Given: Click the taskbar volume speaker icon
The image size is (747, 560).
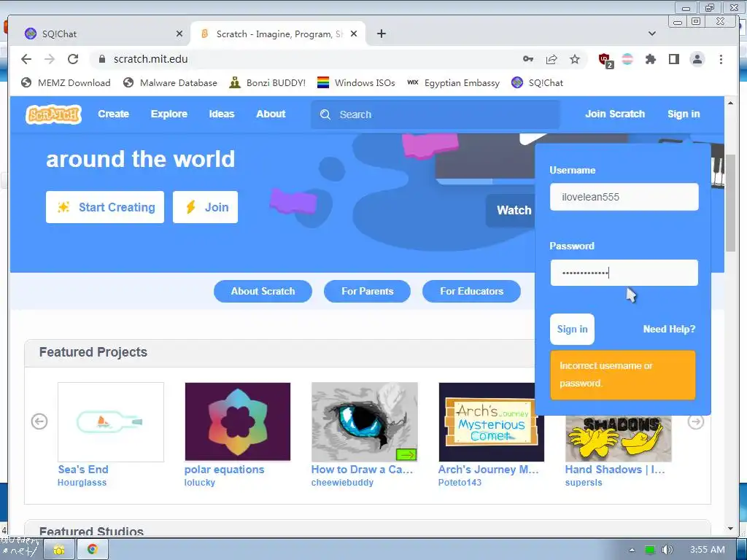Looking at the screenshot, I should [667, 550].
